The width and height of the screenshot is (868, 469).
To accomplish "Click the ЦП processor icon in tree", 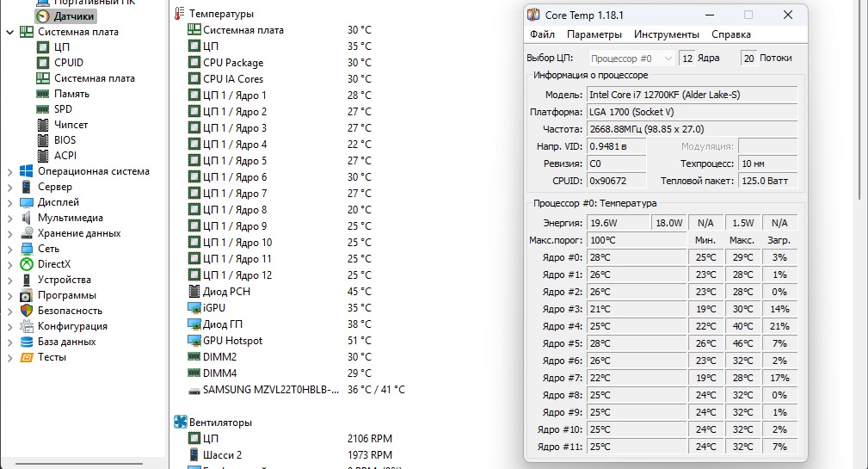I will 44,47.
